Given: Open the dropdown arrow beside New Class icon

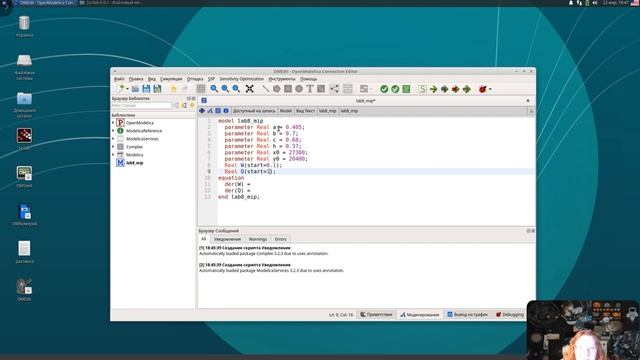Looking at the screenshot, I should tap(127, 89).
